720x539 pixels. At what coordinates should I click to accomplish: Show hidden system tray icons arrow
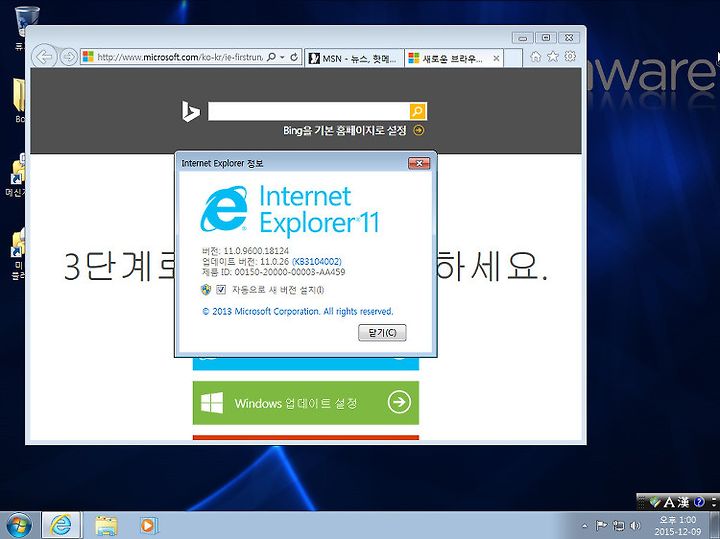tap(585, 526)
